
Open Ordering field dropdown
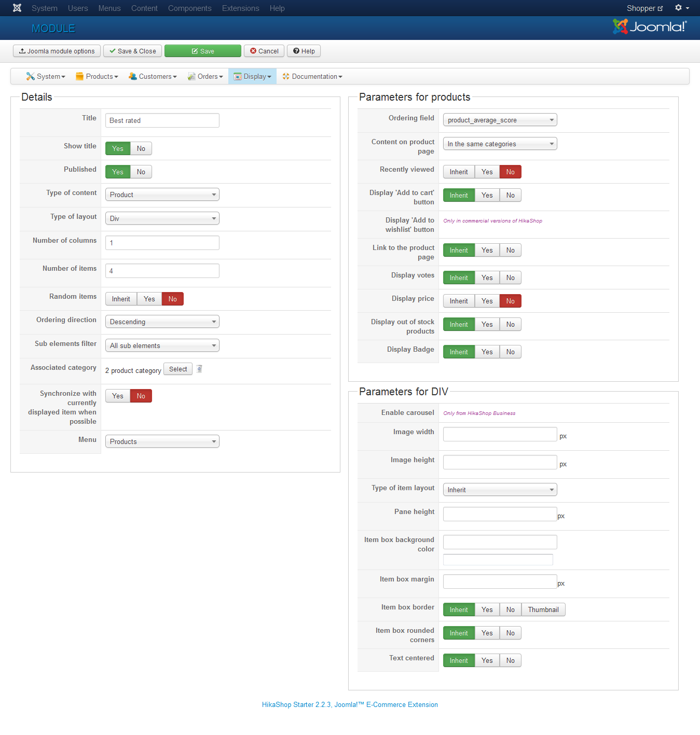pos(500,120)
